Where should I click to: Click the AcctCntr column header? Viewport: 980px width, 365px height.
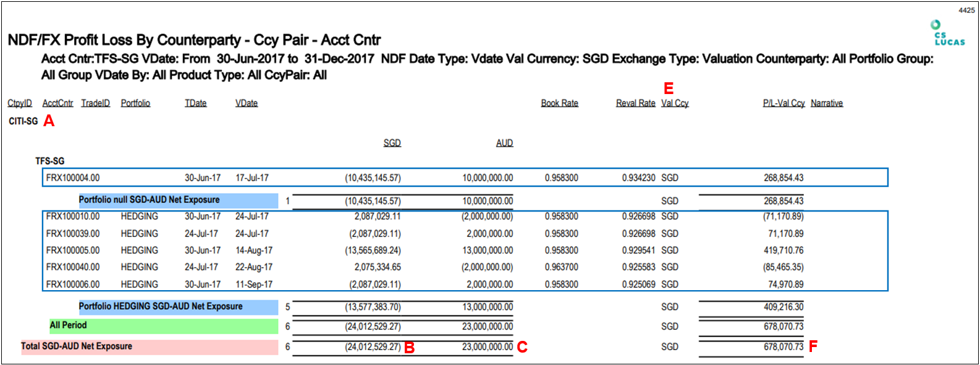(x=57, y=103)
